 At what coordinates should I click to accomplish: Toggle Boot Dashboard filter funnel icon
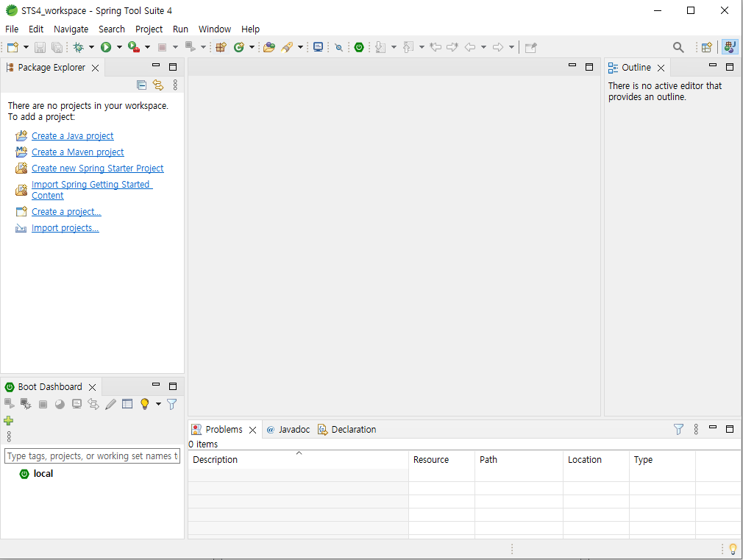point(172,404)
